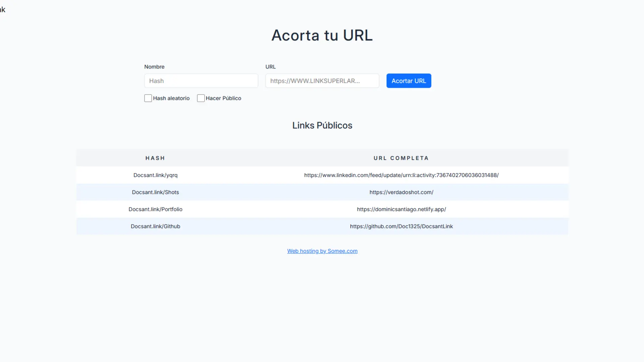The width and height of the screenshot is (644, 362).
Task: Click the Docsant.link/yqrq hash entry
Action: tap(155, 175)
